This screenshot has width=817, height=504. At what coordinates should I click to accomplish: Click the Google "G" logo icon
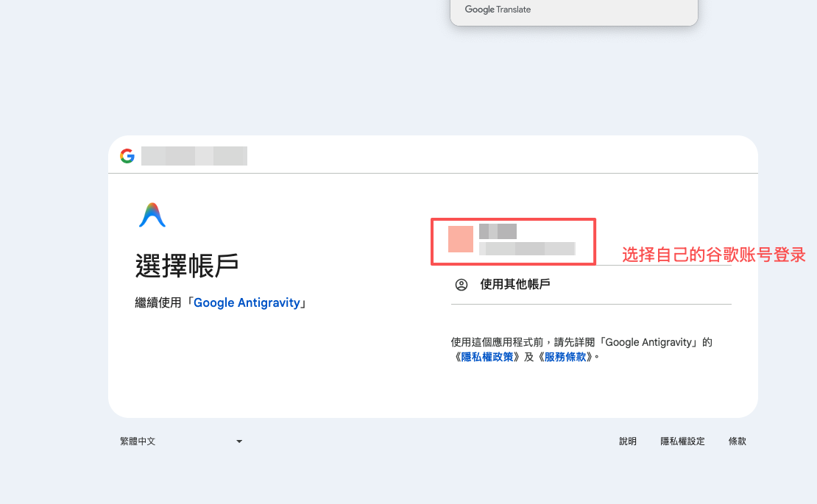[x=127, y=155]
